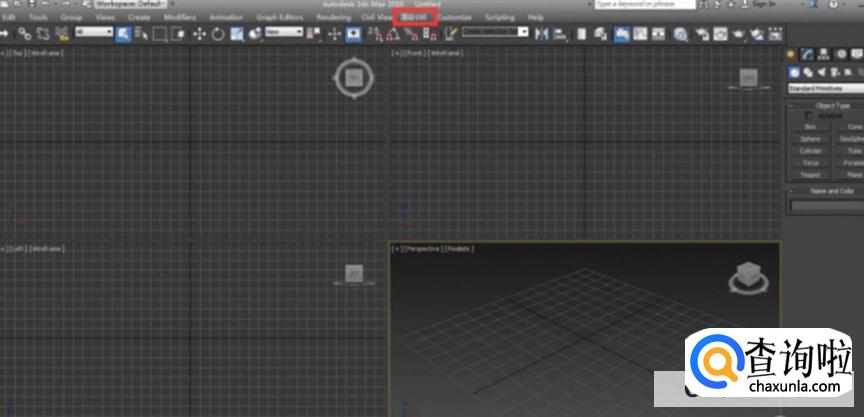Select the Unlink Selection tool
This screenshot has width=864, height=417.
(42, 34)
